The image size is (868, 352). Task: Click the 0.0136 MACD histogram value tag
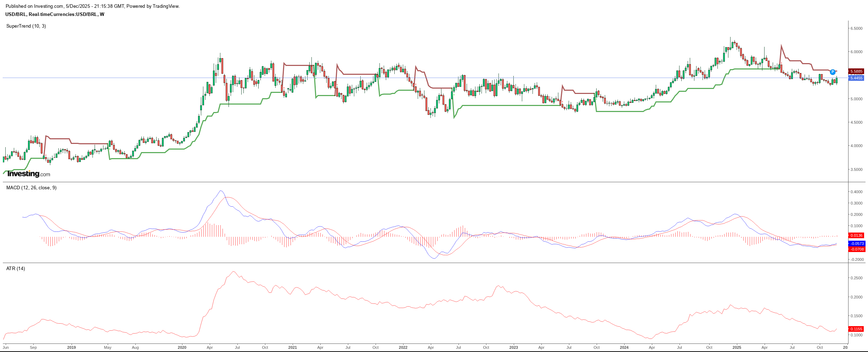point(856,235)
